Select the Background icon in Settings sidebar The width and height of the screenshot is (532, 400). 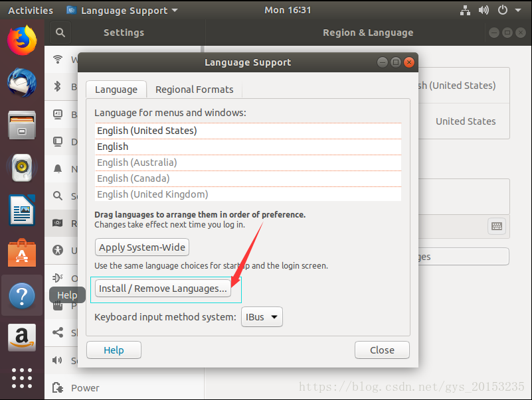[58, 114]
